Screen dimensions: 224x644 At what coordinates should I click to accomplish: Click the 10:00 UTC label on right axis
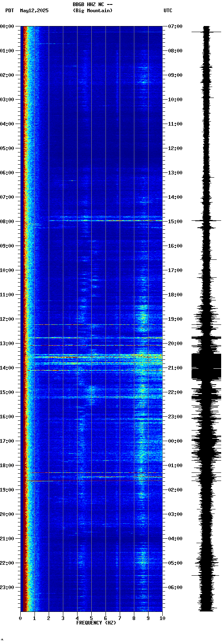coord(175,100)
